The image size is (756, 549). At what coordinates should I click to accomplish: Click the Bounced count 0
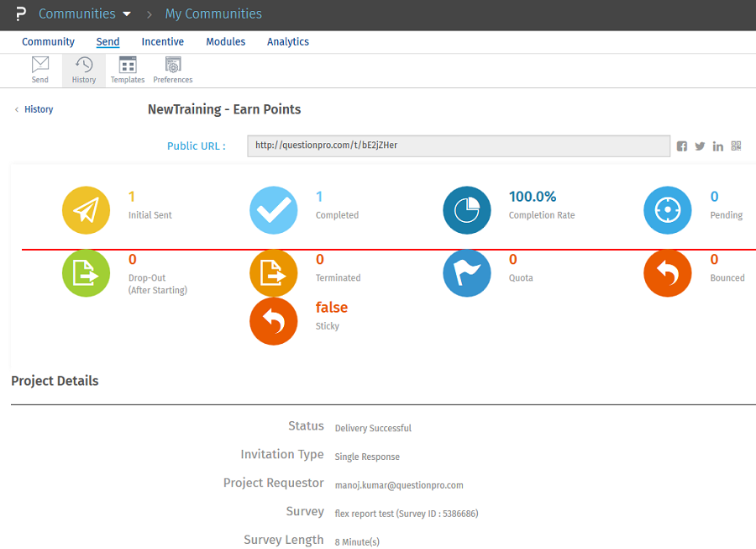pyautogui.click(x=715, y=260)
